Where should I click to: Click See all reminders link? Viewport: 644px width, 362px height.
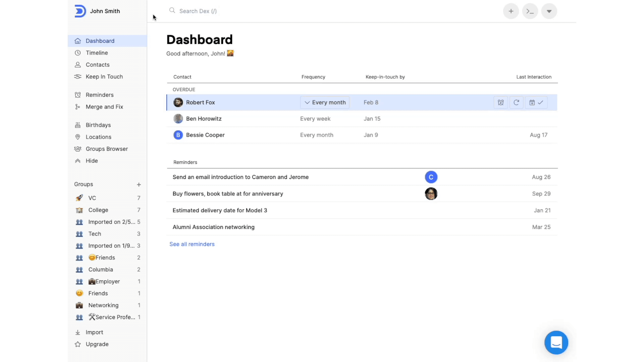[x=192, y=244]
